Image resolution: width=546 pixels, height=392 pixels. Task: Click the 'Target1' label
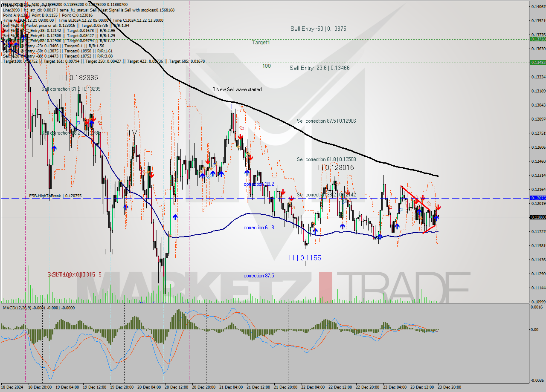tap(261, 43)
